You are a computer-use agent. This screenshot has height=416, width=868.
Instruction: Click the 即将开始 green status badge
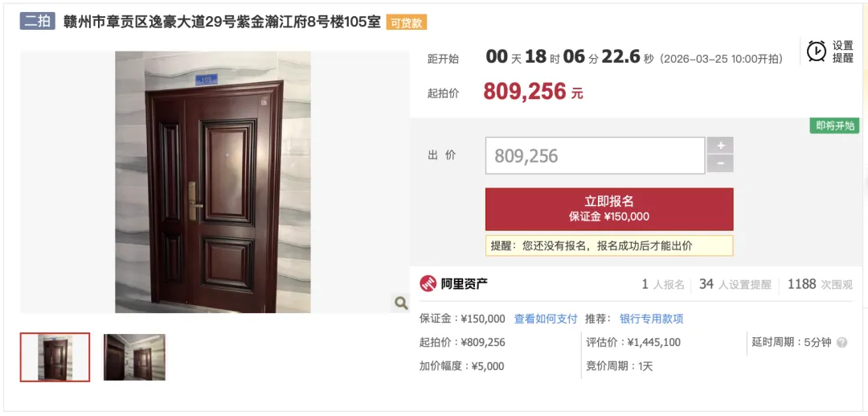coord(835,126)
